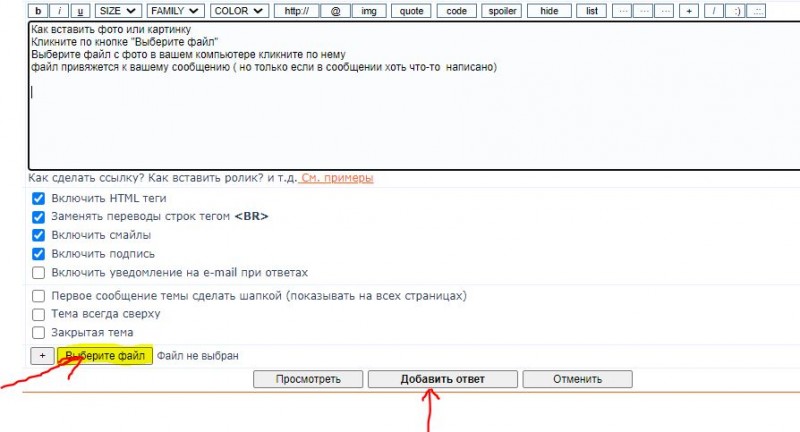Click the Выберите файл file chooser
Image resolution: width=800 pixels, height=432 pixels.
coord(105,355)
